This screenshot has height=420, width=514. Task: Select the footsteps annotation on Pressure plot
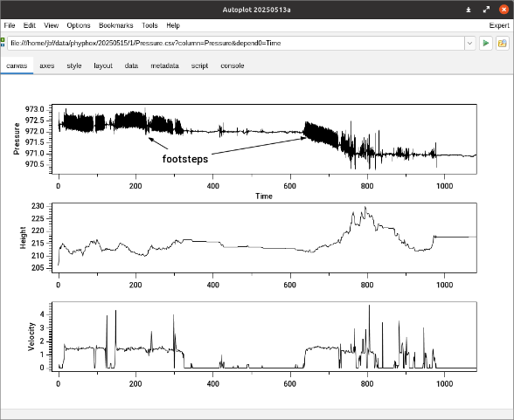click(x=185, y=159)
